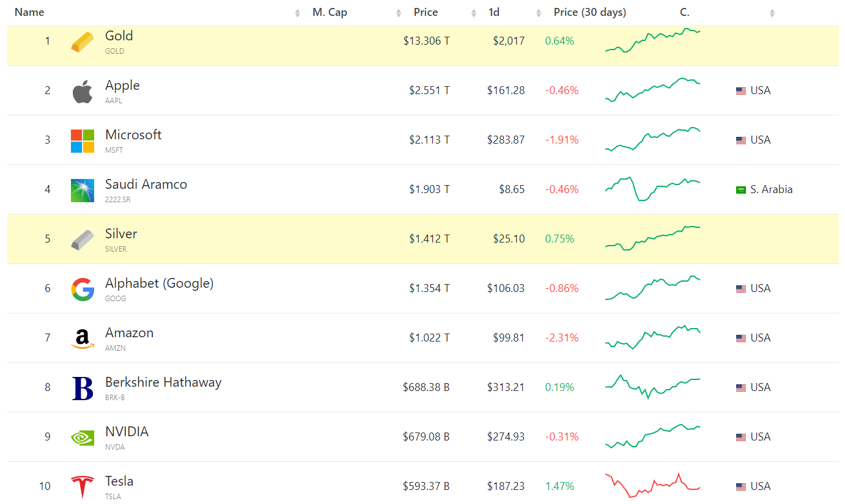Click the Tesla logo icon

(83, 487)
